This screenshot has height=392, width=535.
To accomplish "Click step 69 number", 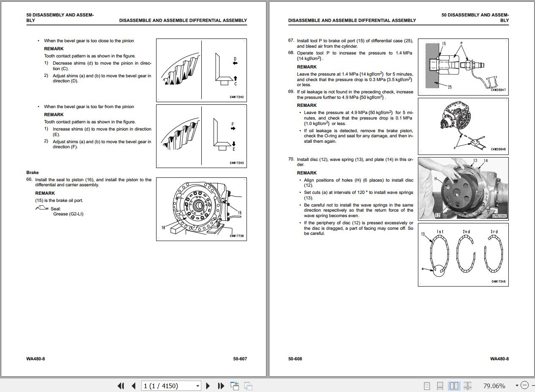I will [291, 92].
